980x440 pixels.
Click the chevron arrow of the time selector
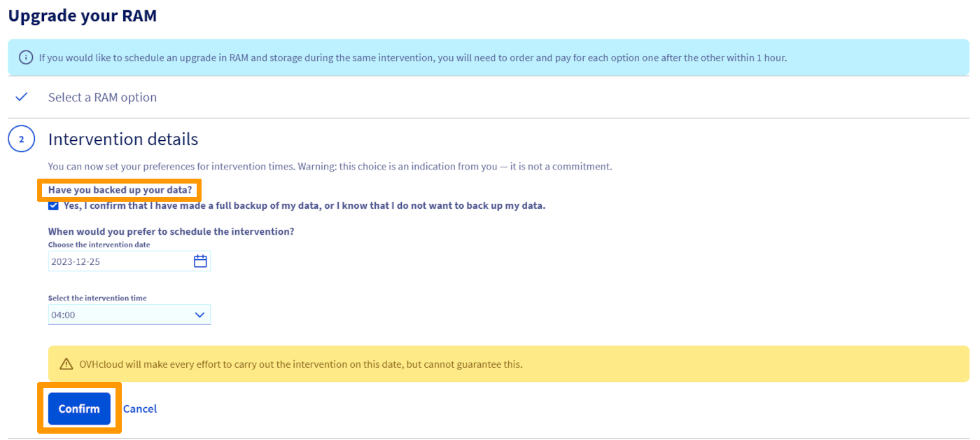point(199,315)
